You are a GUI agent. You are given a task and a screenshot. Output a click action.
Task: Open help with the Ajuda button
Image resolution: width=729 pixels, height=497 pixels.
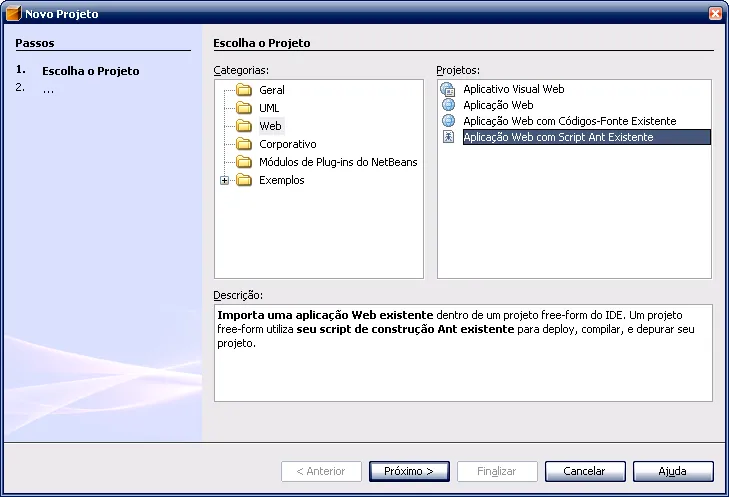coord(673,471)
